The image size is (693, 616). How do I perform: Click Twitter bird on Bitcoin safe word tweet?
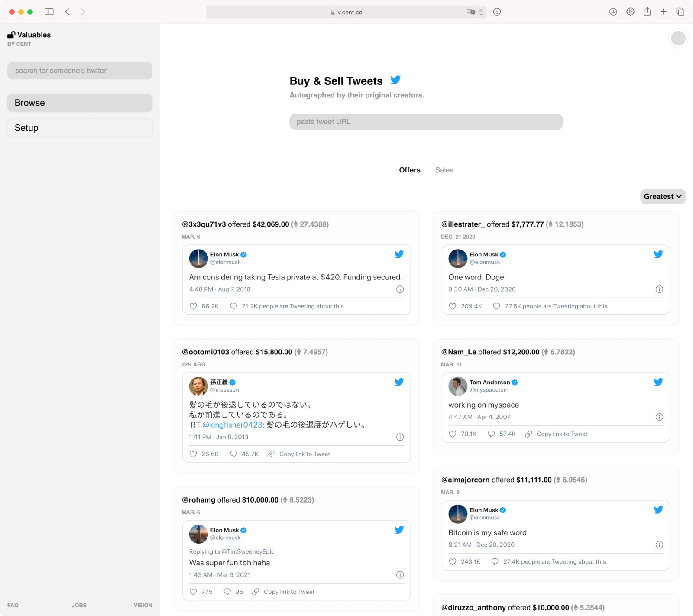[x=658, y=510]
